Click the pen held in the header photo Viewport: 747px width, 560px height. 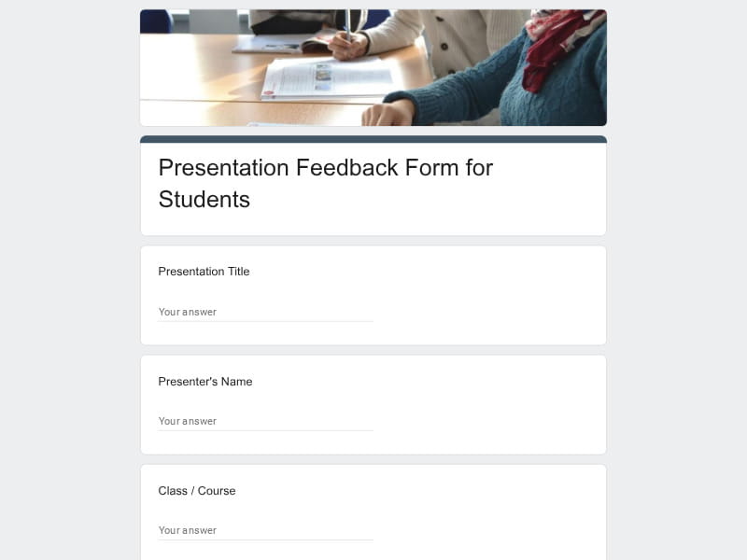point(346,24)
